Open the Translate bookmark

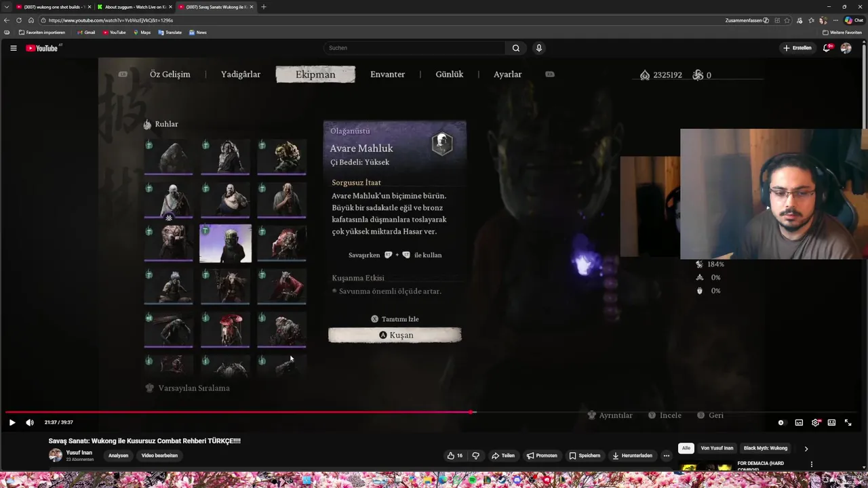[170, 33]
